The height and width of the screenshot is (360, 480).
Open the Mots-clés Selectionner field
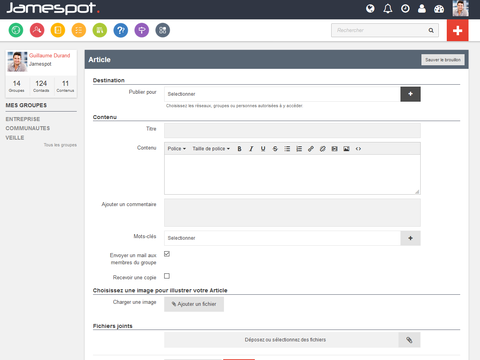pyautogui.click(x=282, y=238)
